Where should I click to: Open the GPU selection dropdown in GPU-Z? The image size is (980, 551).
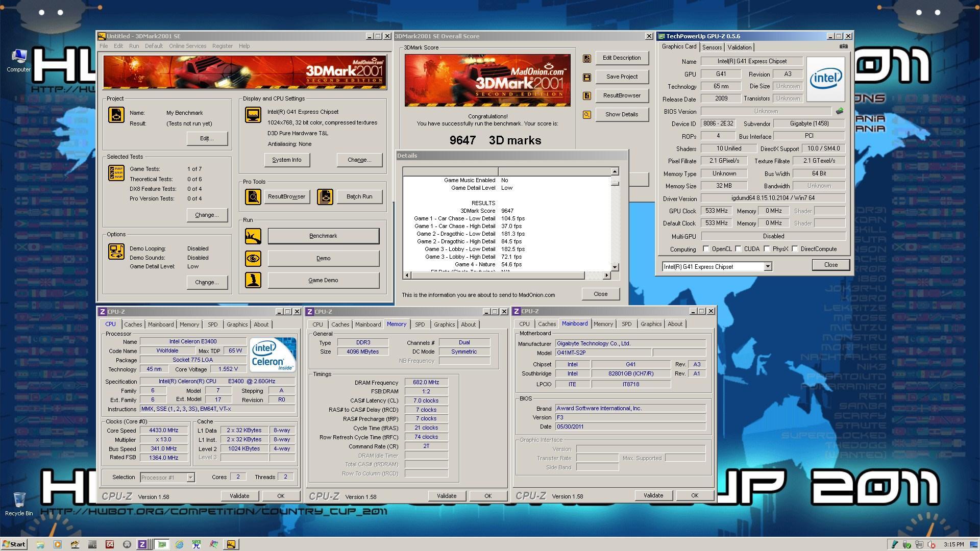click(x=768, y=267)
